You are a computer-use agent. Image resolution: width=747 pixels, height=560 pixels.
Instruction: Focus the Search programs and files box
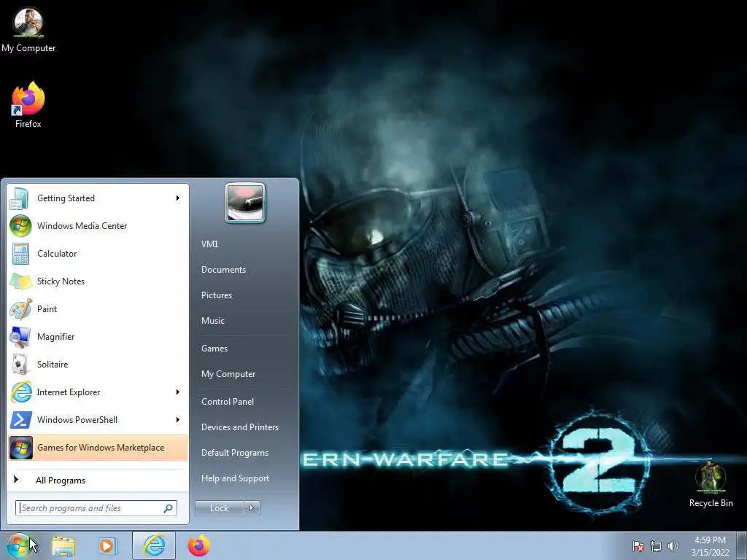96,508
